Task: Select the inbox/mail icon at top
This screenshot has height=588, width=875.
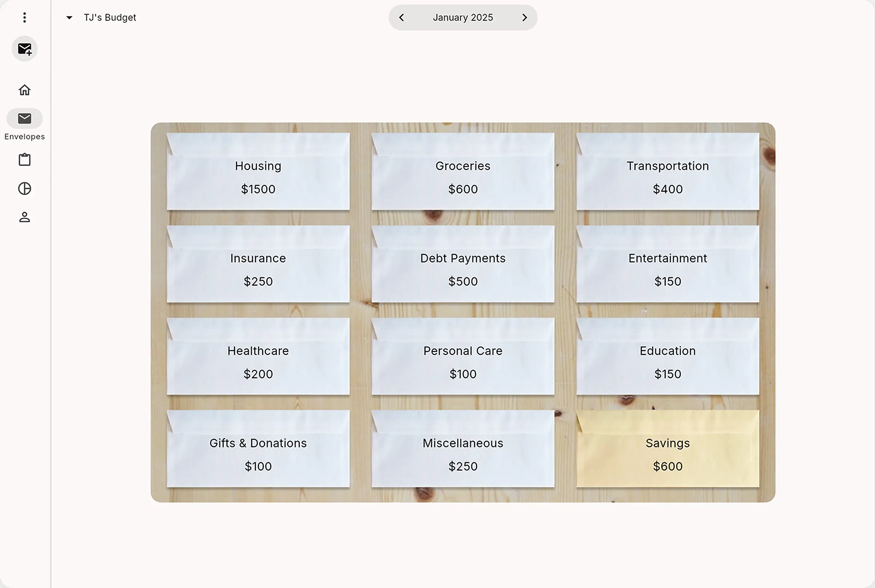Action: [25, 48]
